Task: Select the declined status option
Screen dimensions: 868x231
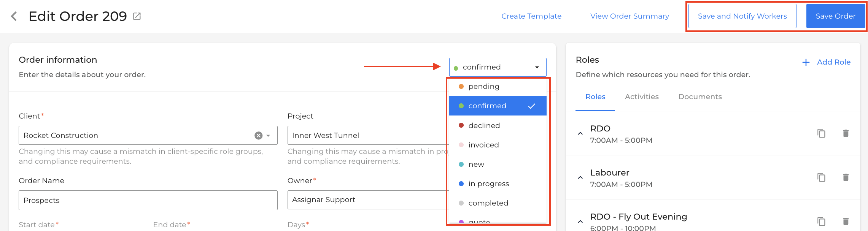Action: pyautogui.click(x=484, y=125)
